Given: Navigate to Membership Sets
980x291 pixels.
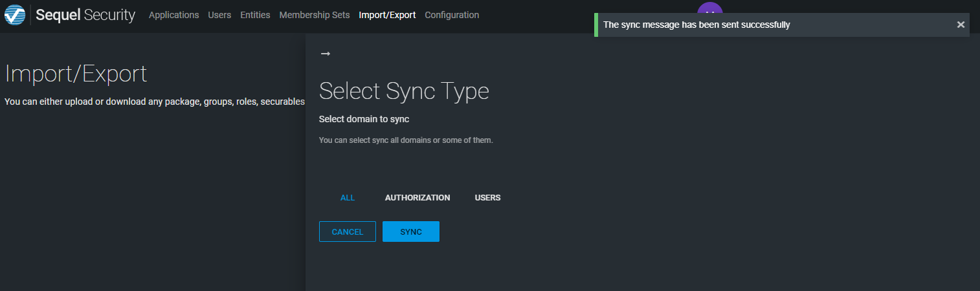Looking at the screenshot, I should [315, 15].
